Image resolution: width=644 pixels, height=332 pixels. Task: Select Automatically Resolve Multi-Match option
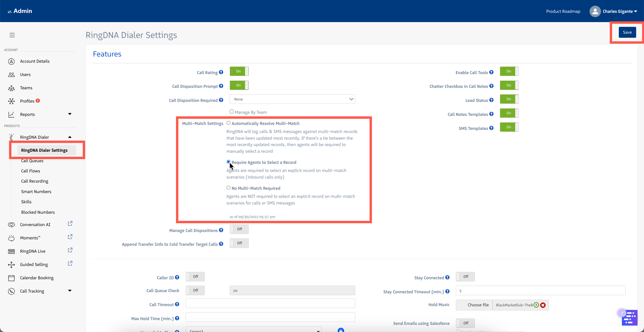(x=228, y=123)
